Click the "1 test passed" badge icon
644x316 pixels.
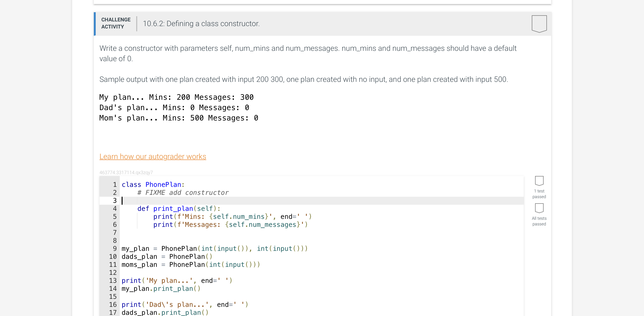[x=539, y=181]
